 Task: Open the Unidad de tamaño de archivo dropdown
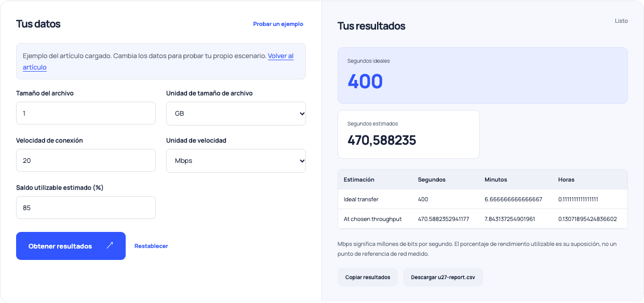point(236,113)
